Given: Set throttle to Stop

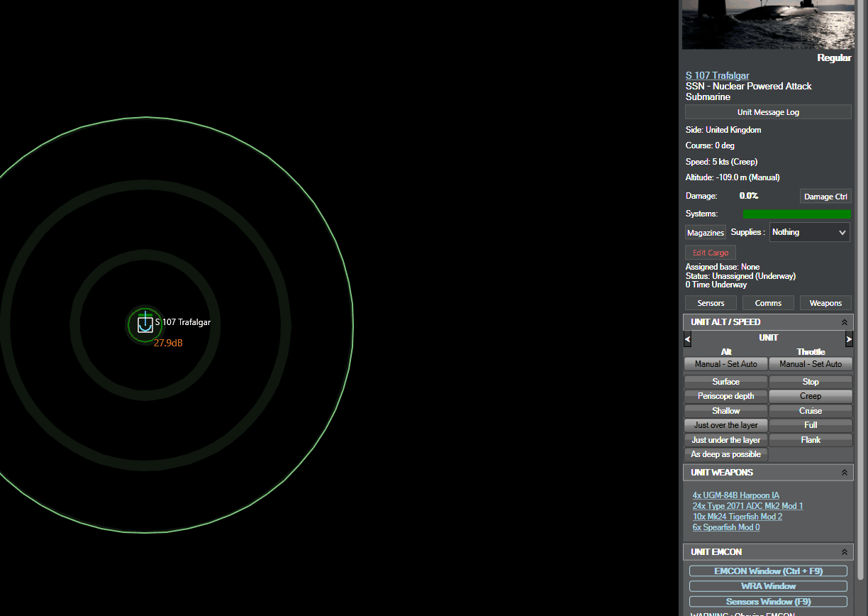Looking at the screenshot, I should (x=811, y=382).
